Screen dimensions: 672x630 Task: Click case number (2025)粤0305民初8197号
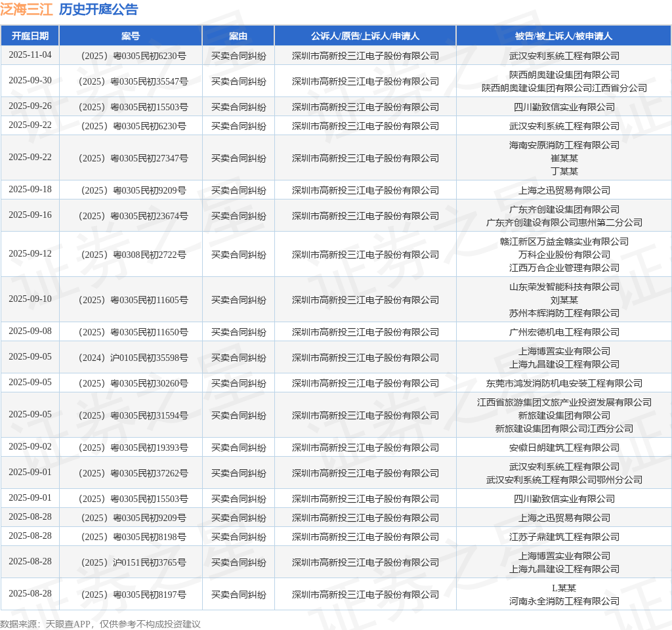133,595
